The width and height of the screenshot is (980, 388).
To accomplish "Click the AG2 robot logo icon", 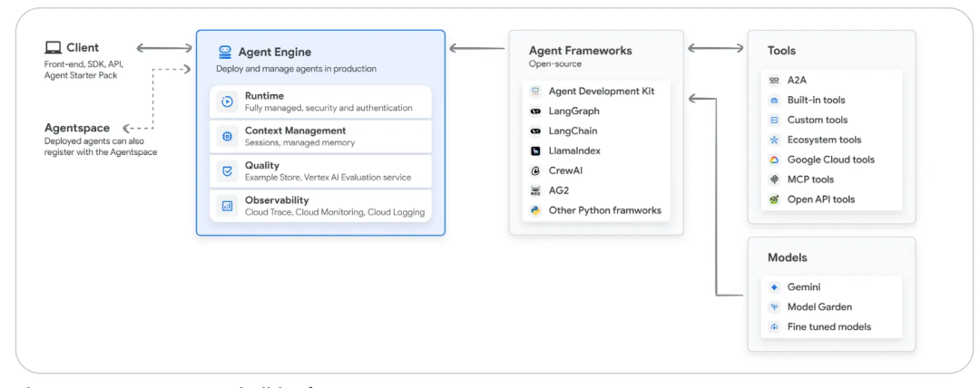I will tap(535, 190).
